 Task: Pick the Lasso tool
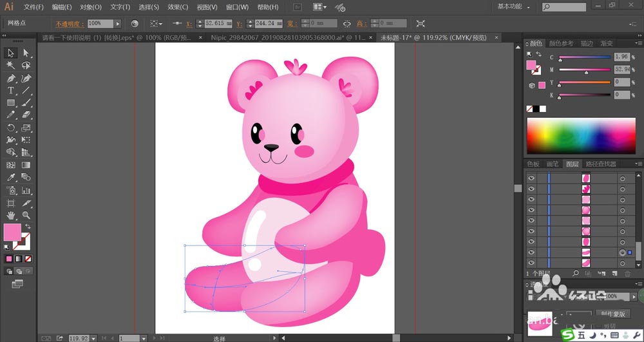(x=26, y=65)
